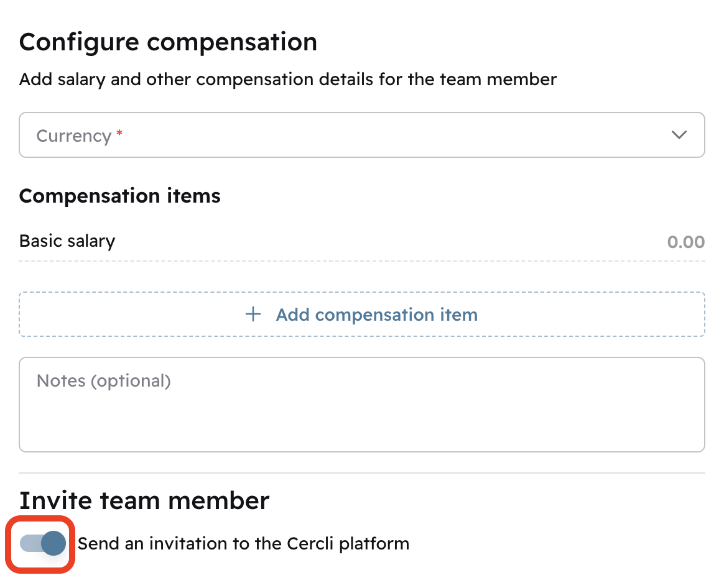Click the round knob of the invitation switch
The width and height of the screenshot is (724, 588).
point(54,543)
